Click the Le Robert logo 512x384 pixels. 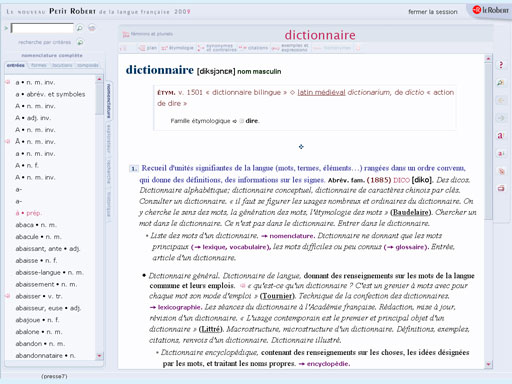coord(490,10)
